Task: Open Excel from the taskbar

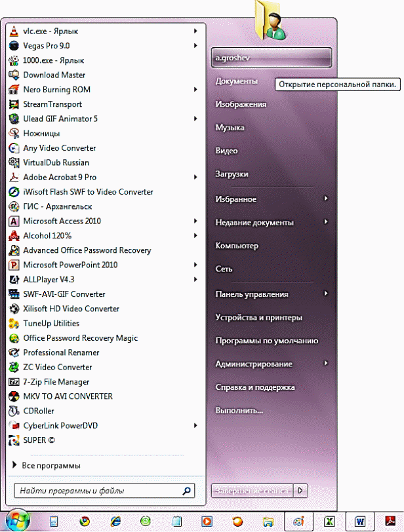Action: pyautogui.click(x=329, y=521)
